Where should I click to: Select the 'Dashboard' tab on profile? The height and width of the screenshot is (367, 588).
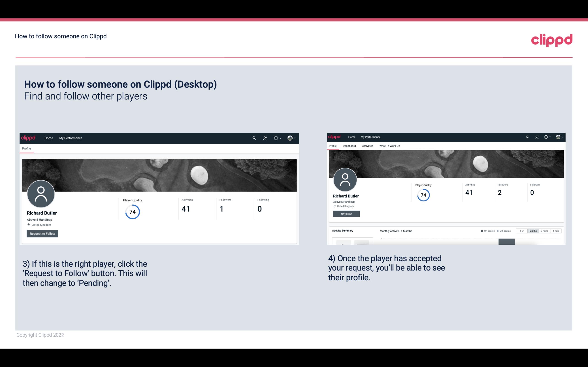pyautogui.click(x=349, y=146)
